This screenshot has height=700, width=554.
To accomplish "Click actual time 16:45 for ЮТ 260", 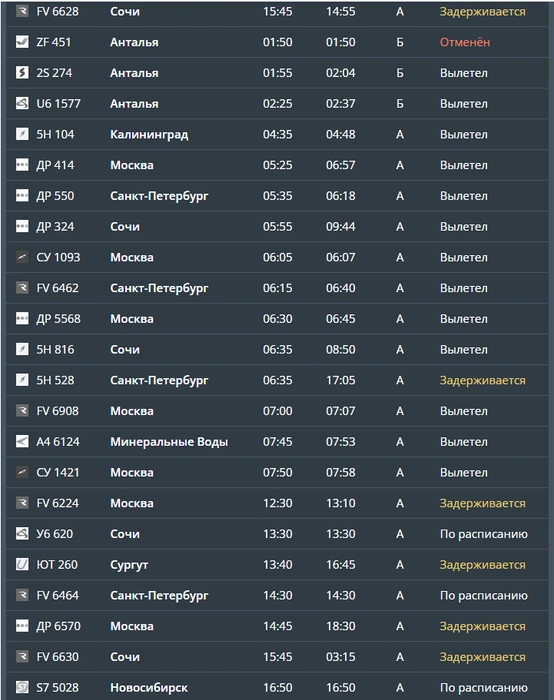I will 341,565.
